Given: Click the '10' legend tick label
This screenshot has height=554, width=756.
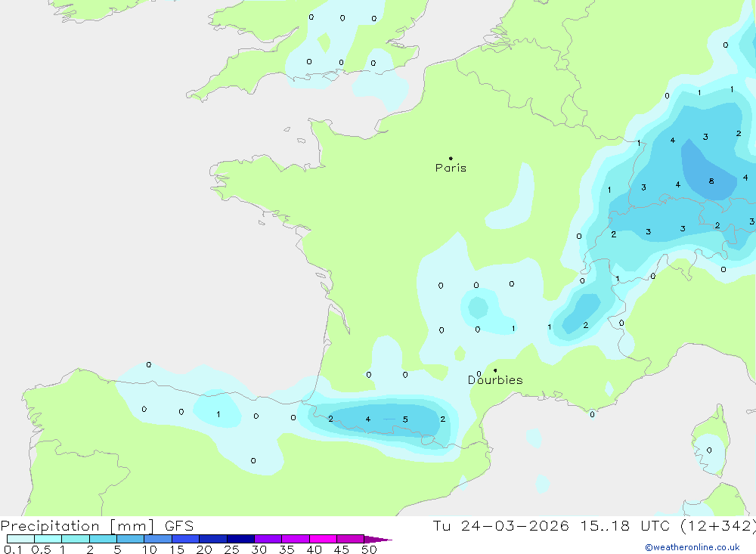Looking at the screenshot, I should [149, 549].
